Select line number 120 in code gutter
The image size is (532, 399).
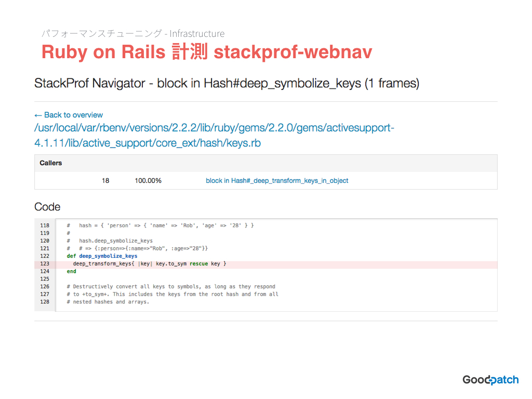pyautogui.click(x=45, y=241)
